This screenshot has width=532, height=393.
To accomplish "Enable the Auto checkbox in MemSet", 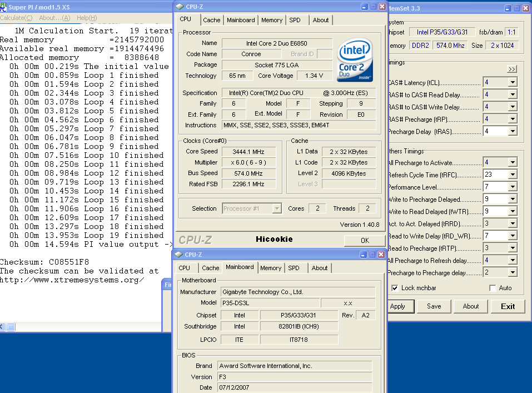I will click(x=493, y=288).
